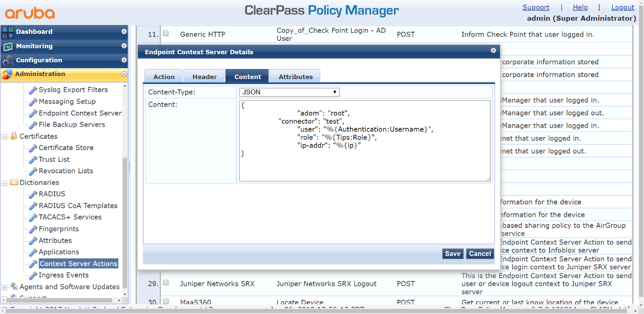The image size is (644, 314).
Task: Select the Content tab
Action: pos(247,76)
